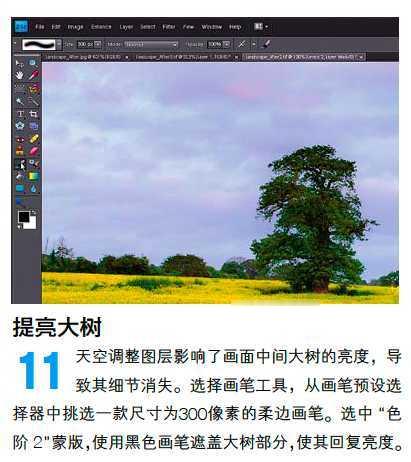Screen dimensions: 411x462
Task: Expand the tablet options dropdown arrow
Action: point(254,44)
